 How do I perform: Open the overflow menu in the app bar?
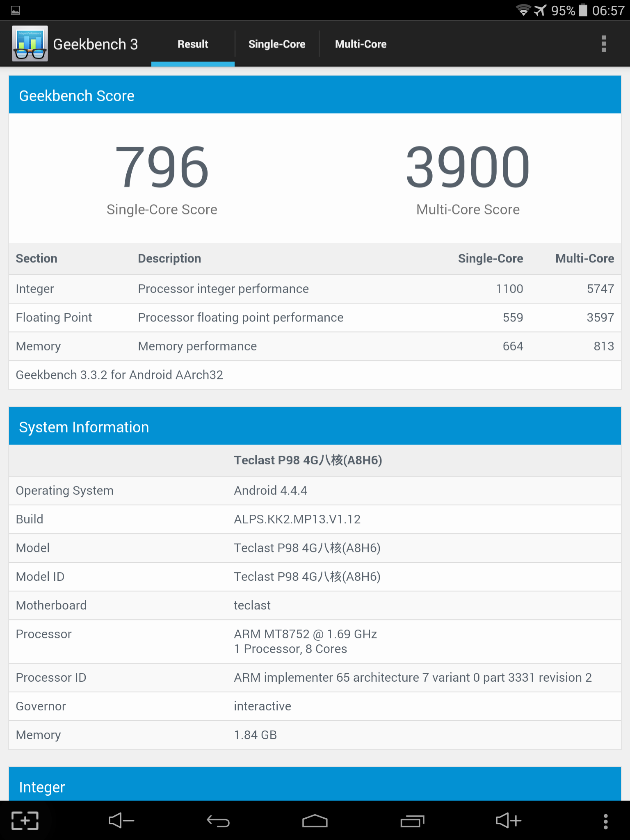pyautogui.click(x=603, y=44)
